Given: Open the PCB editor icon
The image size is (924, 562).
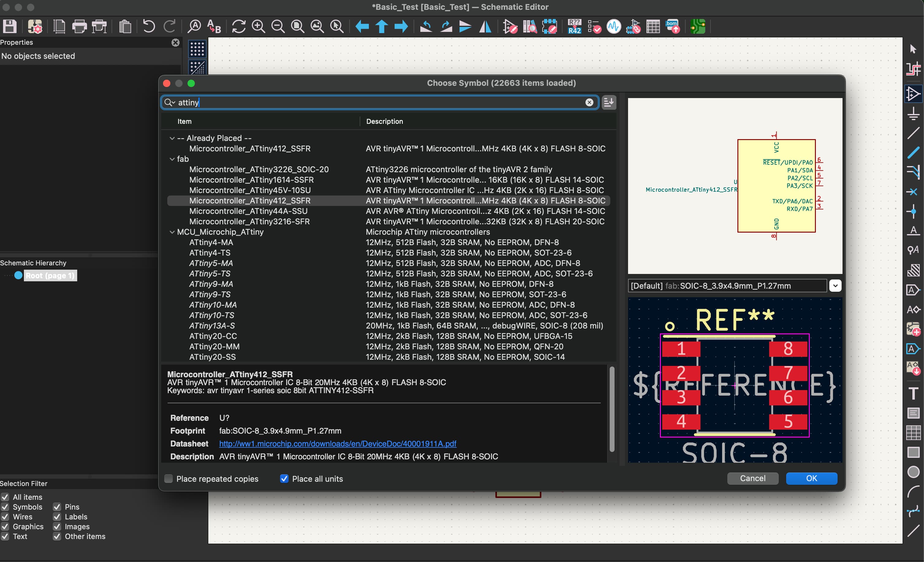Looking at the screenshot, I should click(698, 27).
